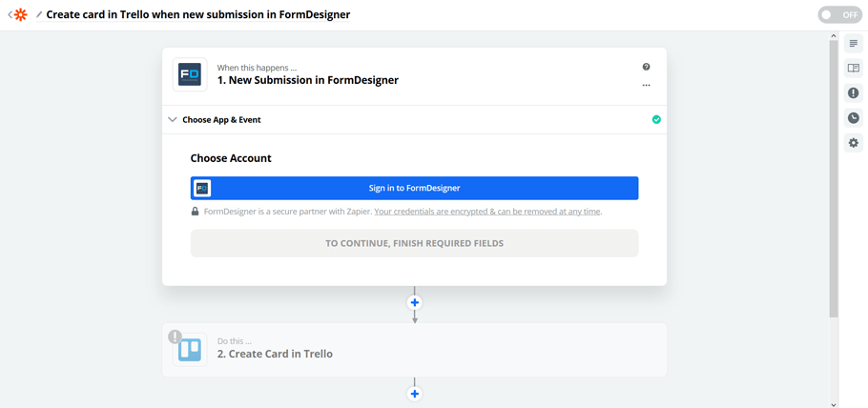Click the 'Do this ...' label
868x408 pixels.
(236, 341)
